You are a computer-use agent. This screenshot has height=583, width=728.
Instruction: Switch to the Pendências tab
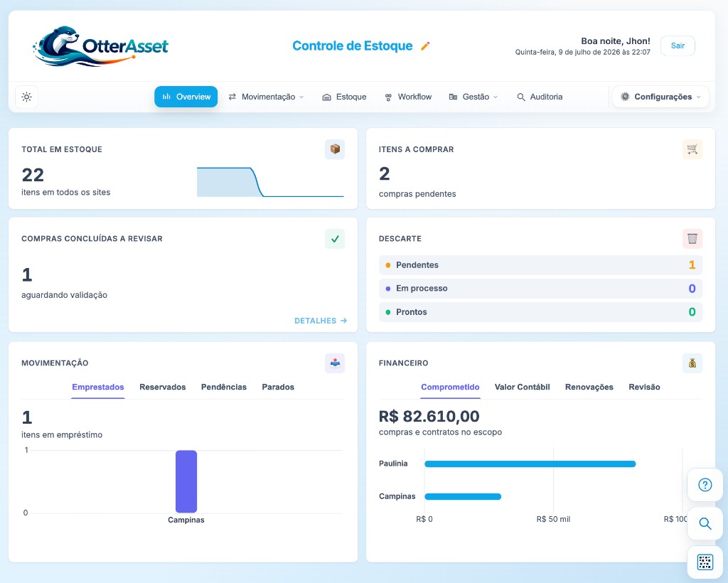(x=224, y=387)
